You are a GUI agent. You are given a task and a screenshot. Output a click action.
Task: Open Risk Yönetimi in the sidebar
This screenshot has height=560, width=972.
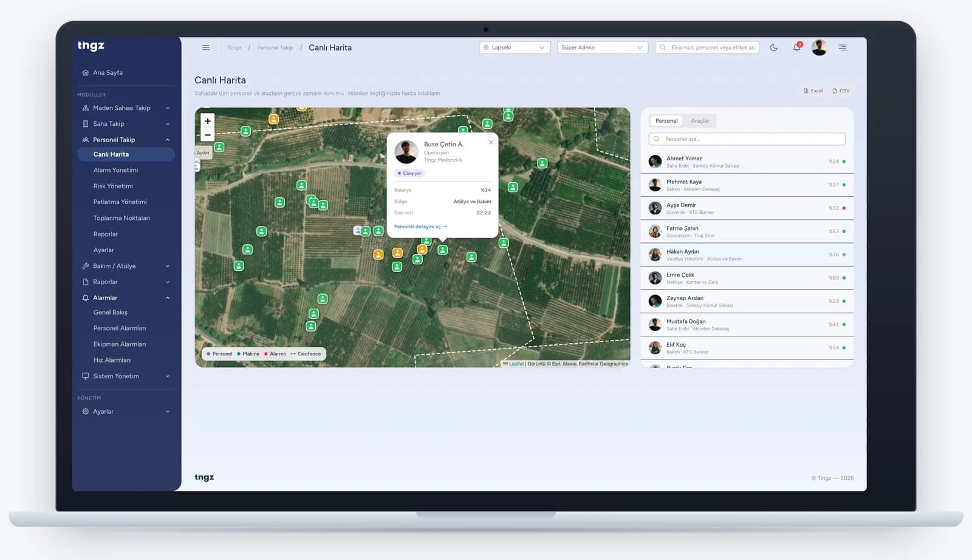(x=113, y=186)
